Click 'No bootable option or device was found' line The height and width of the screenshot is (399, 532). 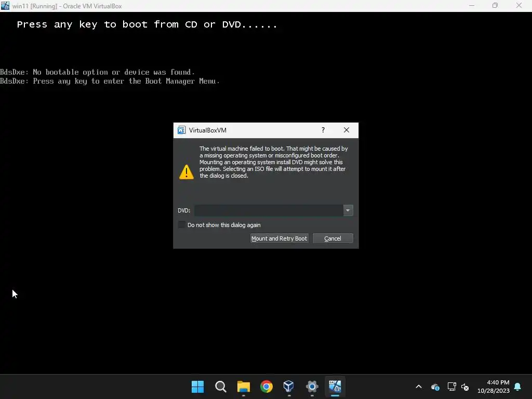pyautogui.click(x=97, y=72)
